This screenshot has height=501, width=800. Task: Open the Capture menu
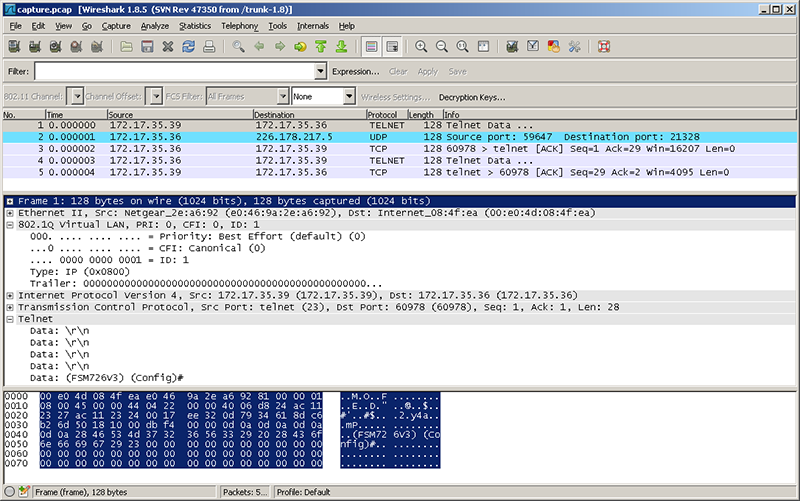point(116,26)
